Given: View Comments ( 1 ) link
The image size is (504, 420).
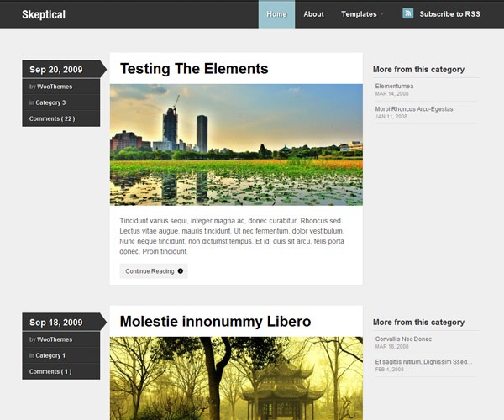Looking at the screenshot, I should click(50, 371).
